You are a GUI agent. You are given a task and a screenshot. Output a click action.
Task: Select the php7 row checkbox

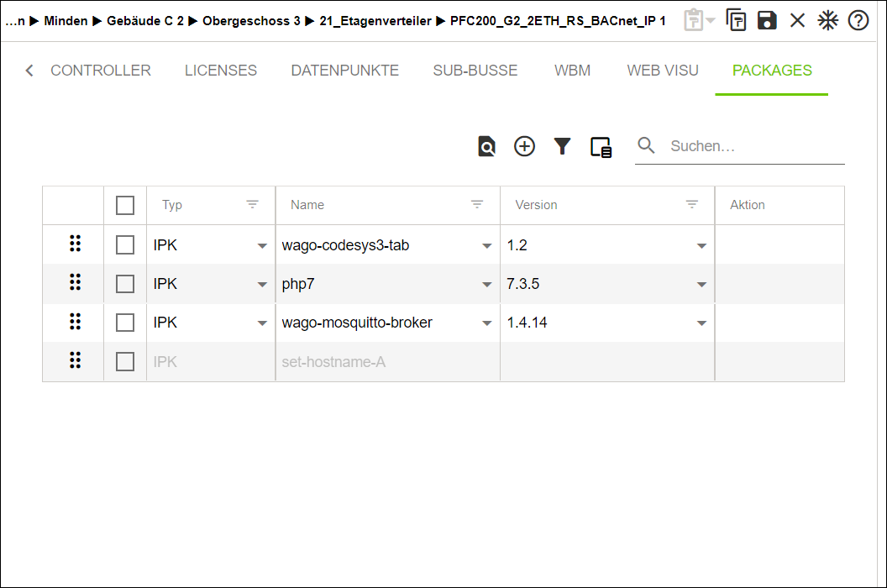click(125, 284)
